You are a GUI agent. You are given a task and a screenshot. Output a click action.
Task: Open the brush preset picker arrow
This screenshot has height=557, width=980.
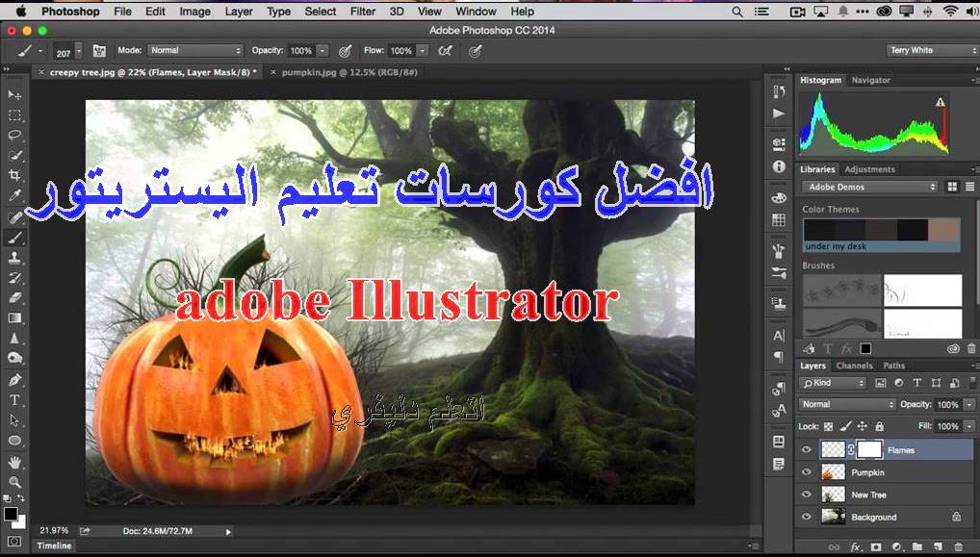click(x=78, y=51)
